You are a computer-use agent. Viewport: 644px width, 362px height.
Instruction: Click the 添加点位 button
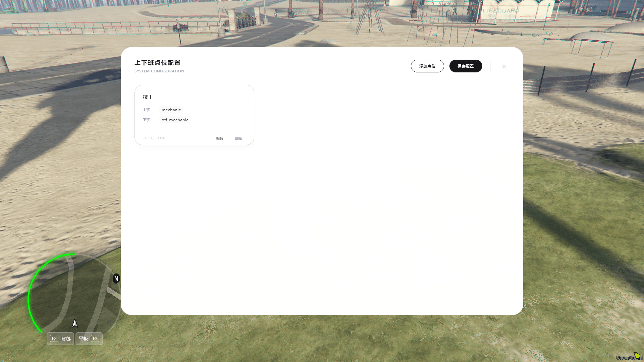pos(427,66)
